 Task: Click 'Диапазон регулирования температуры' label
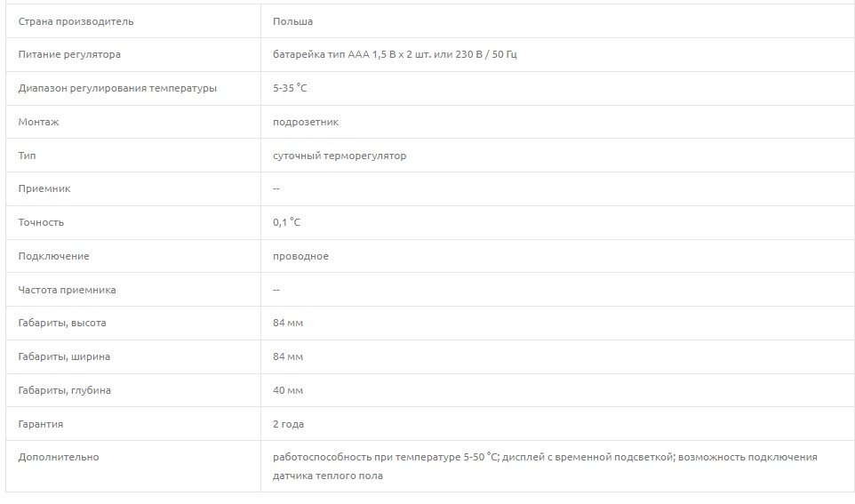(117, 89)
